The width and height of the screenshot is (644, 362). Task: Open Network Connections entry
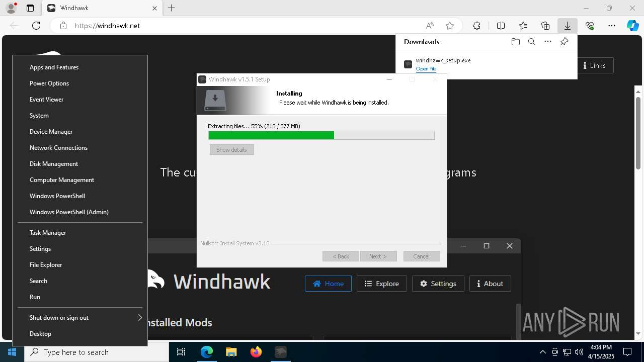tap(80, 148)
